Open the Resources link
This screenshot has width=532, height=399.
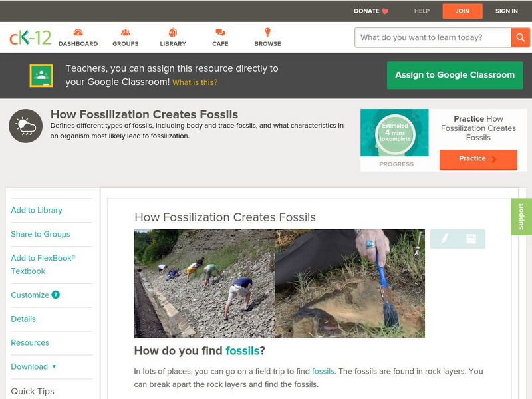coord(30,342)
